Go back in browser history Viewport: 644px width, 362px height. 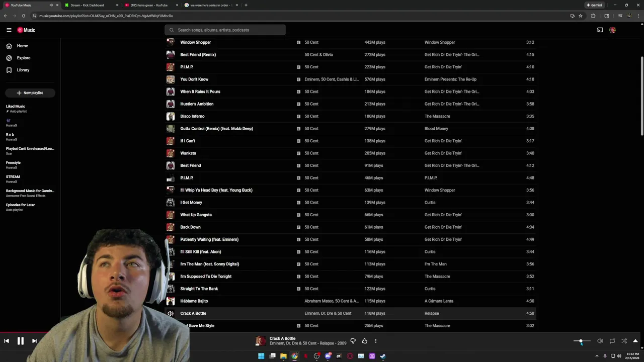(x=5, y=16)
